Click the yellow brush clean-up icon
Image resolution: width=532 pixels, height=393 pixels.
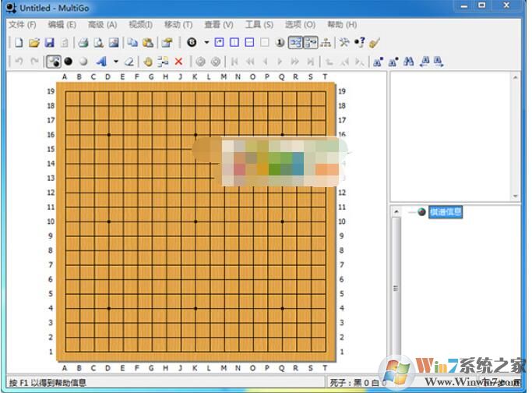(374, 43)
